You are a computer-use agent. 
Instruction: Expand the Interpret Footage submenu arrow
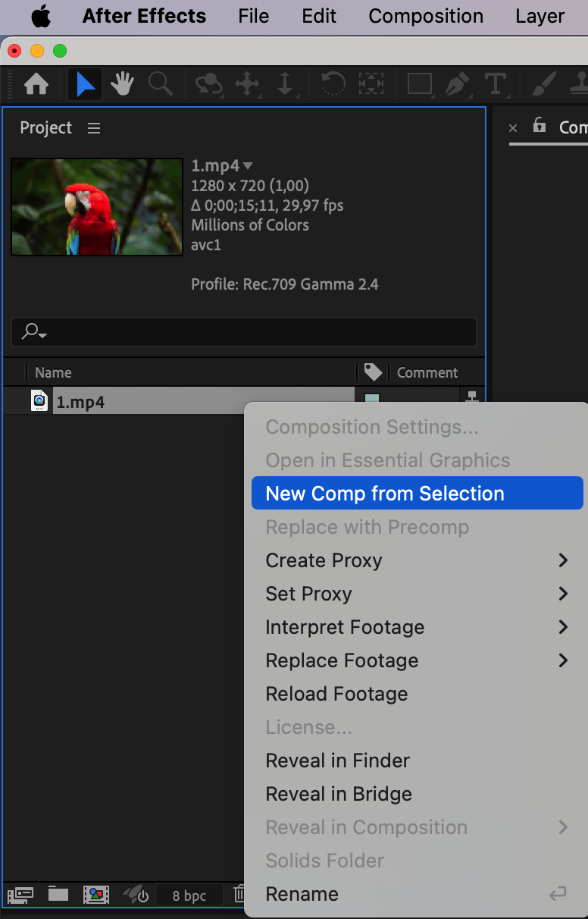point(563,627)
